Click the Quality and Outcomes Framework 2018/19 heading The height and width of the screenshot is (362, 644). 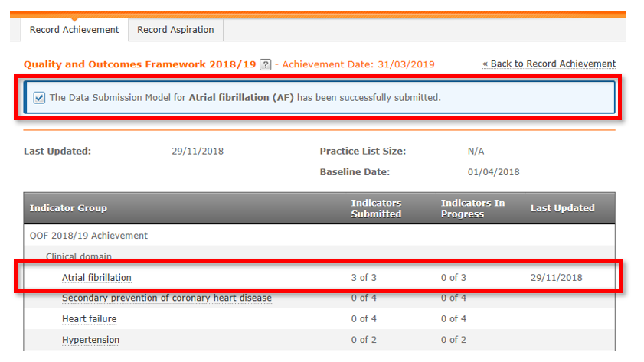click(139, 64)
